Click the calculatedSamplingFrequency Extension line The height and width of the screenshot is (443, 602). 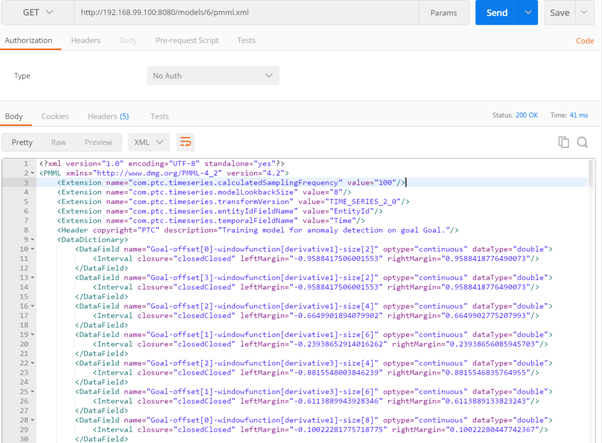tap(231, 183)
